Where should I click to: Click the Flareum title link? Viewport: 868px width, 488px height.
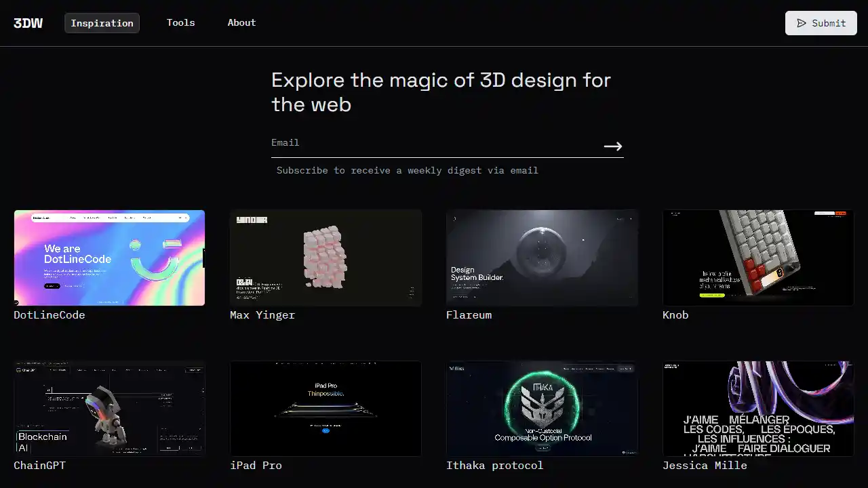point(469,314)
